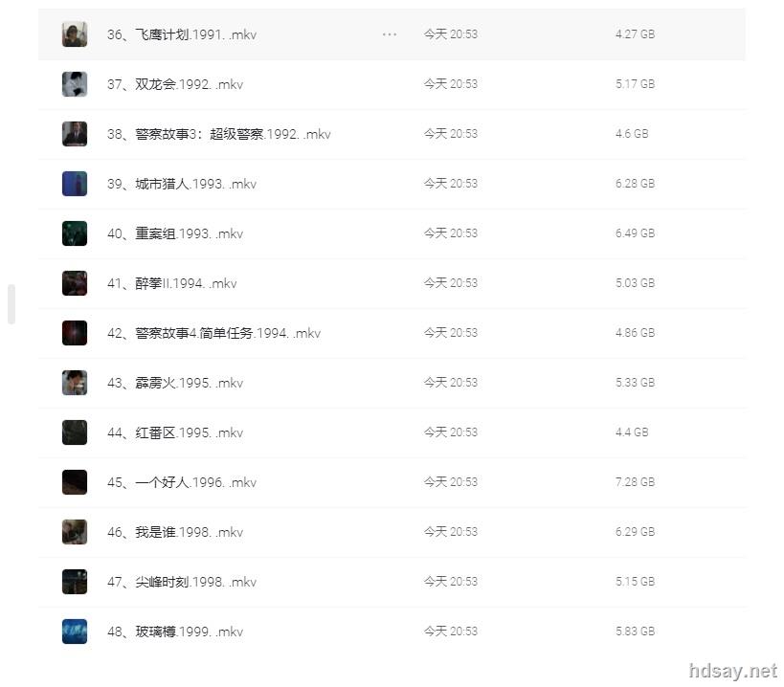Open file 47、尖峰时刻.1998.mkv

click(x=182, y=582)
